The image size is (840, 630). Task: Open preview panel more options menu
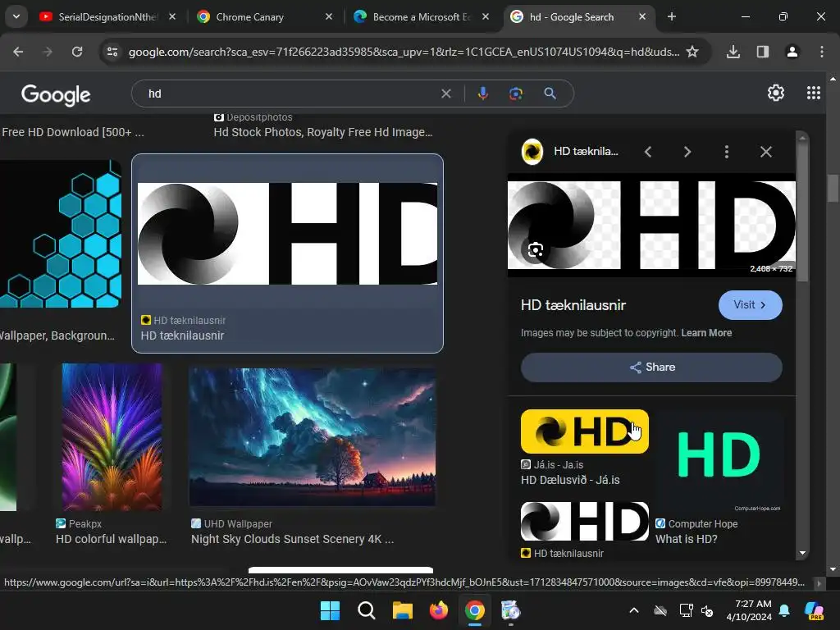tap(727, 152)
